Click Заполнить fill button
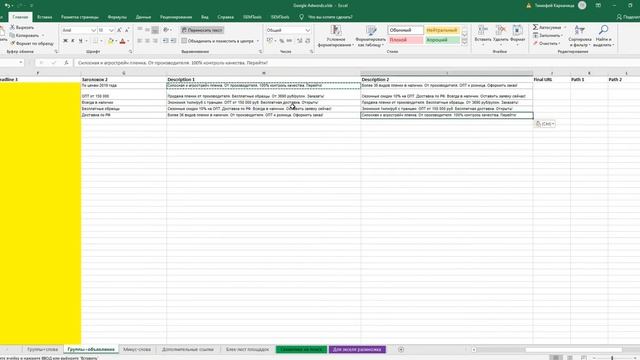The width and height of the screenshot is (640, 360). tap(547, 36)
